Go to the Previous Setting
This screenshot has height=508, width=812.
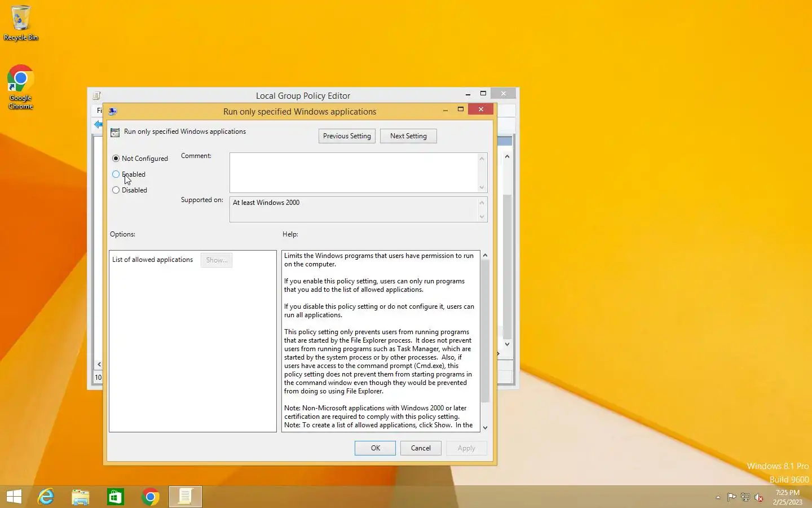(347, 136)
